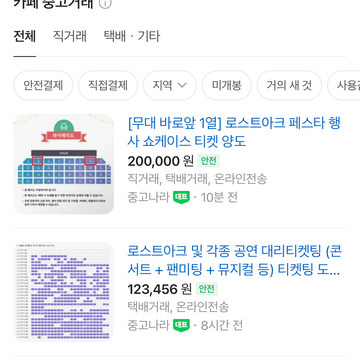The width and height of the screenshot is (360, 360).
Task: Toggle the 안전결제 filter chip
Action: [43, 86]
